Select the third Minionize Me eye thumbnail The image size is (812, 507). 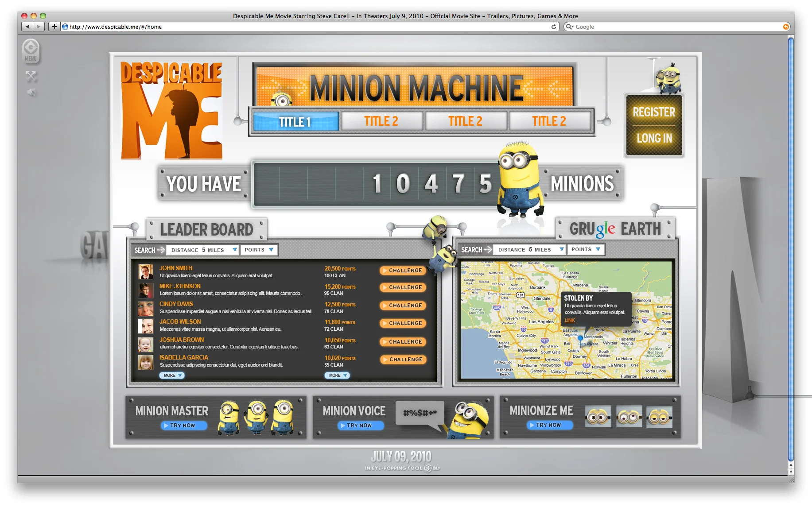[659, 416]
